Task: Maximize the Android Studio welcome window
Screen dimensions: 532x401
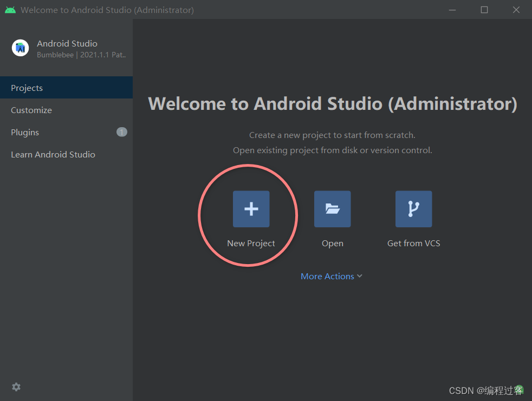Action: (x=484, y=10)
